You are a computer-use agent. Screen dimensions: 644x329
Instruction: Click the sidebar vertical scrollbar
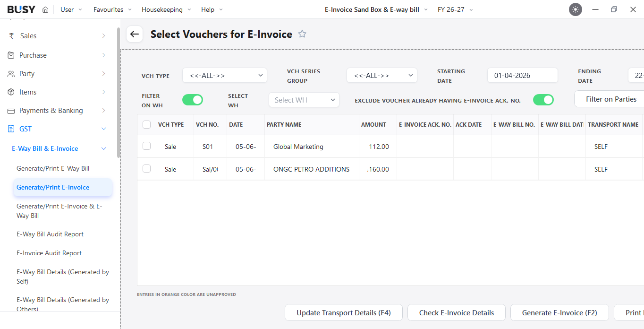[118, 92]
